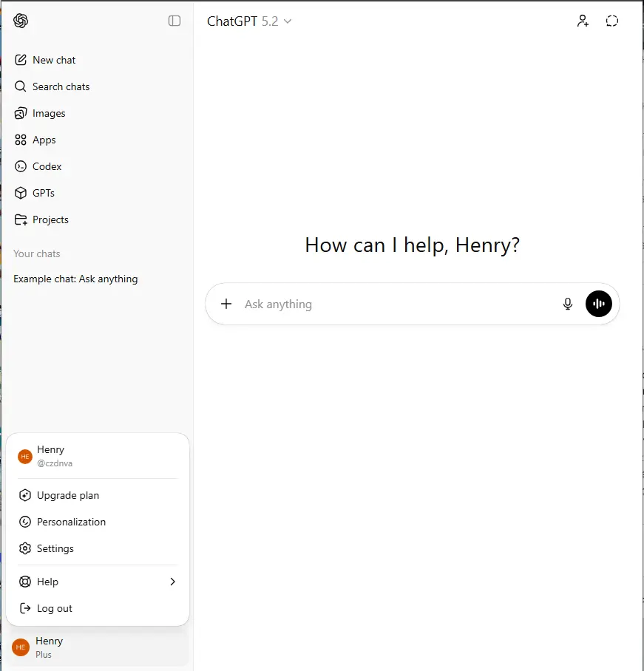Click the Henry @czdnva profile row in the menu
644x671 pixels.
(x=98, y=456)
